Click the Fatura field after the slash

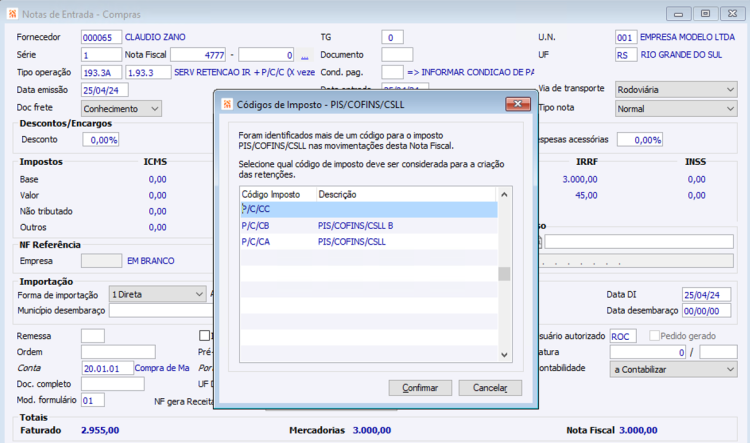(x=718, y=353)
